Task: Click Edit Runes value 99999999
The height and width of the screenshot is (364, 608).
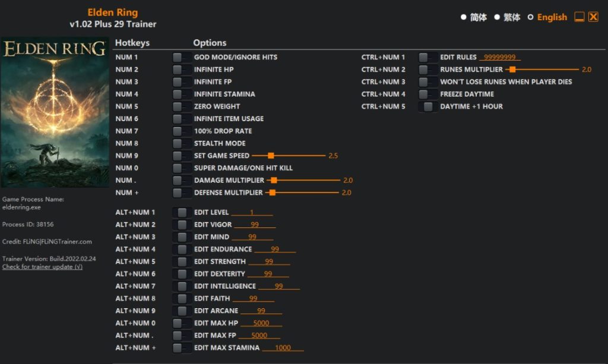Action: [x=500, y=58]
